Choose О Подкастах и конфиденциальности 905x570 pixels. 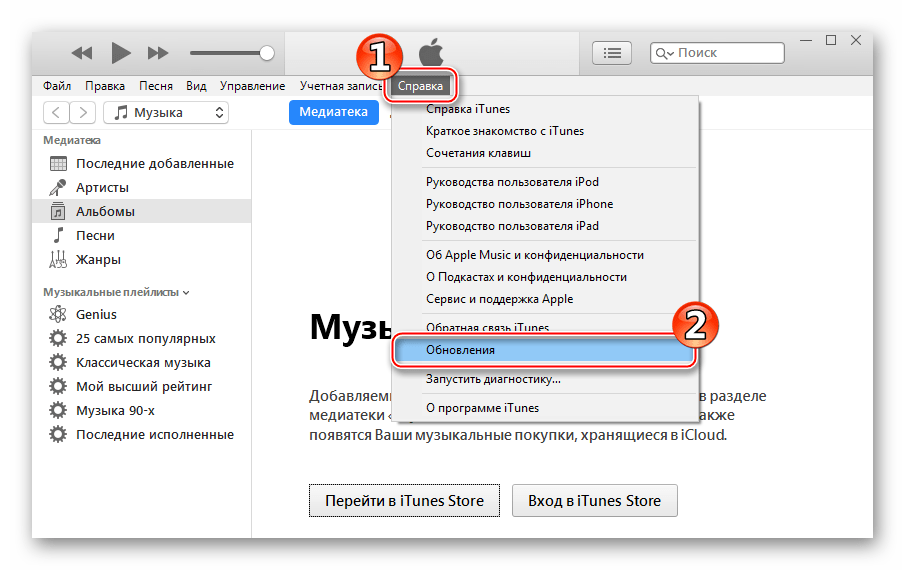(x=545, y=277)
